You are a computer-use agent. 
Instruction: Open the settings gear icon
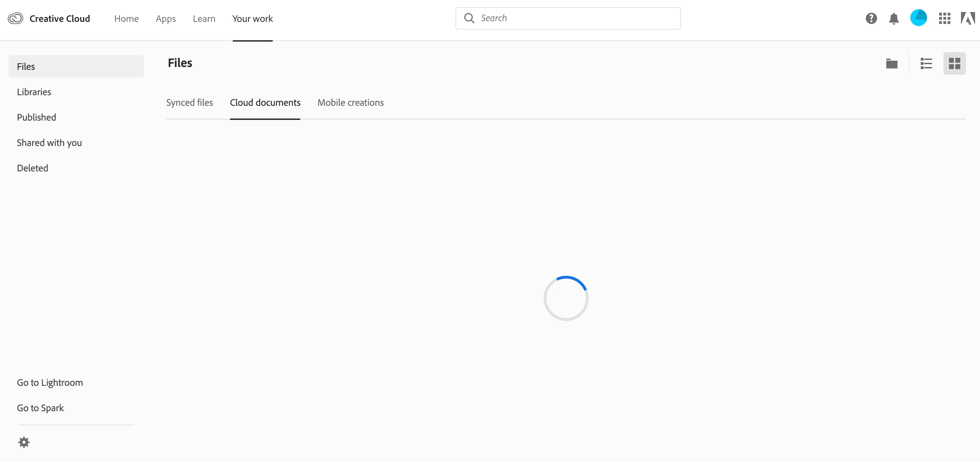pos(24,442)
